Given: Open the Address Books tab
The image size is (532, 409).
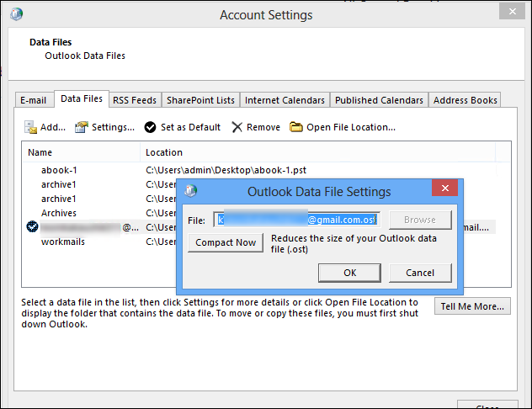Looking at the screenshot, I should (465, 100).
